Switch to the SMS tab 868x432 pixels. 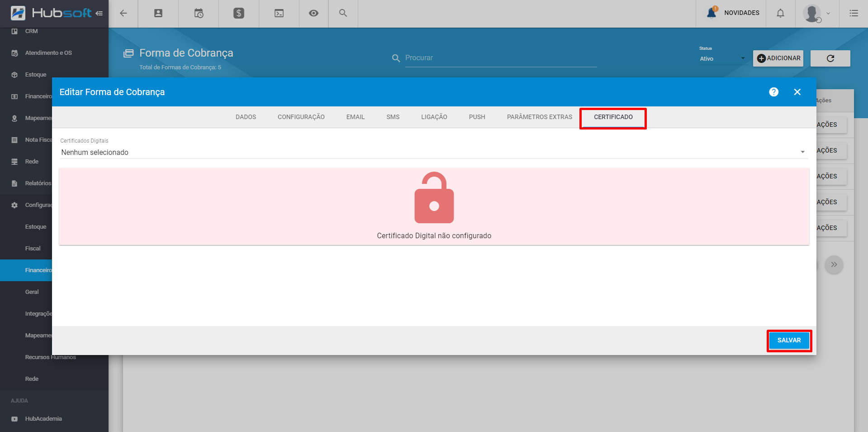[x=393, y=117]
